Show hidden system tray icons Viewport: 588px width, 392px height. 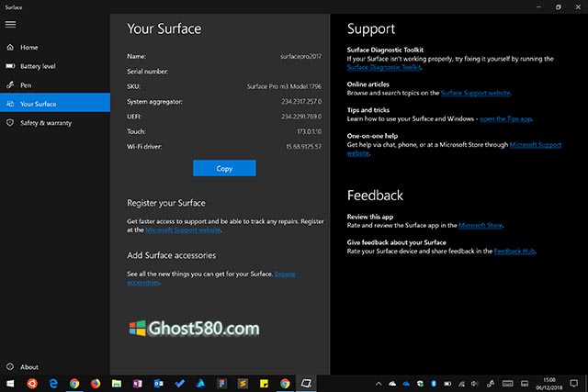tap(379, 384)
